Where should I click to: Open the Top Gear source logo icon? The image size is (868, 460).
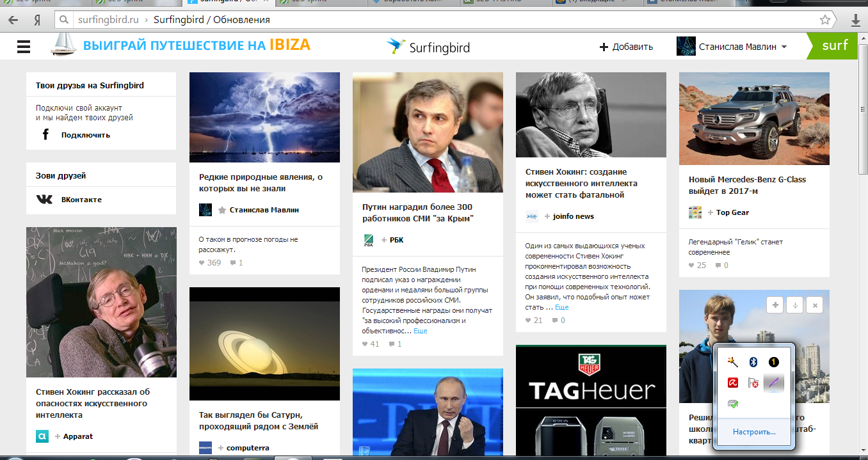[695, 212]
